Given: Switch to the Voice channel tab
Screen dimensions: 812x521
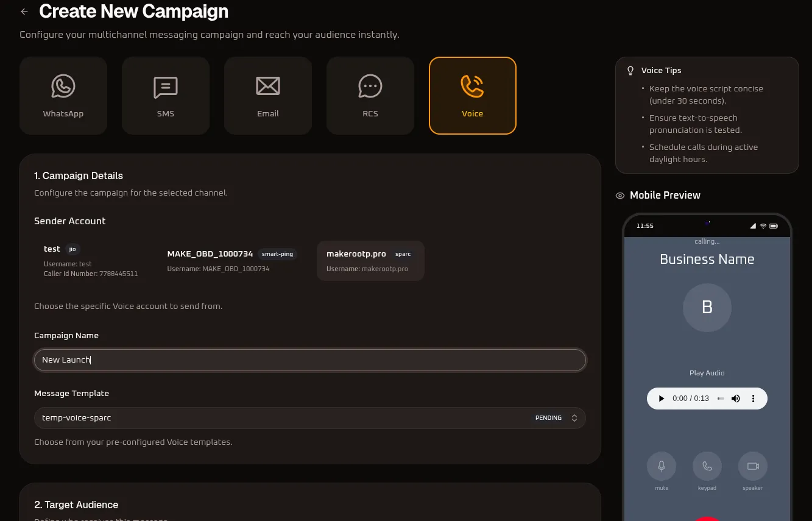Looking at the screenshot, I should coord(473,96).
